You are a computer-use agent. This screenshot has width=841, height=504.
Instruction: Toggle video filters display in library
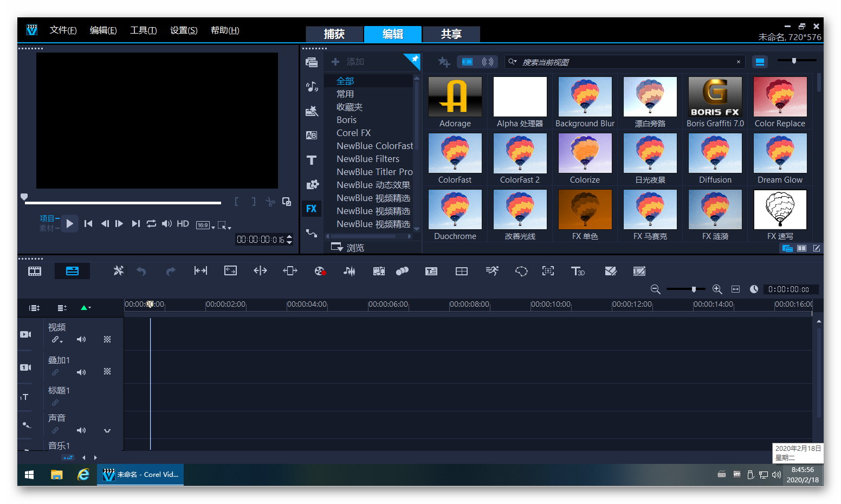(x=467, y=62)
